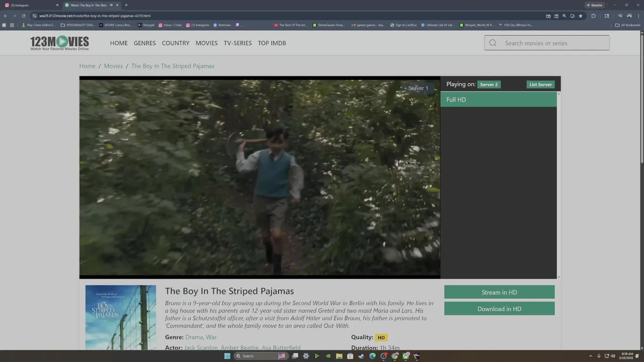Open the browser zoom magnifier icon

[x=565, y=16]
